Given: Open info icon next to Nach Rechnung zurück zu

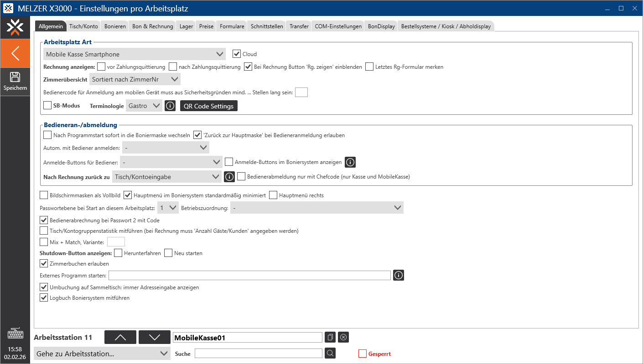Looking at the screenshot, I should [229, 177].
